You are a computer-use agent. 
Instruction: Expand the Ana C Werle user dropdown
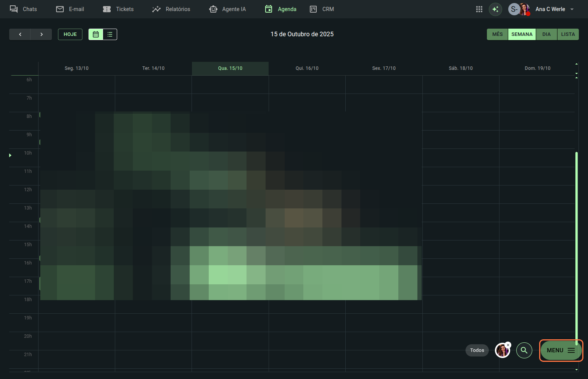[572, 9]
